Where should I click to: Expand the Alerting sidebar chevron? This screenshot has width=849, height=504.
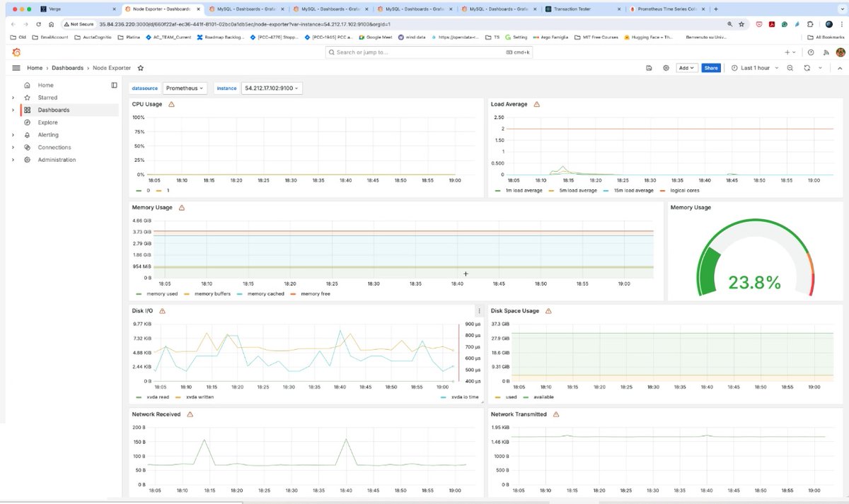pyautogui.click(x=13, y=135)
